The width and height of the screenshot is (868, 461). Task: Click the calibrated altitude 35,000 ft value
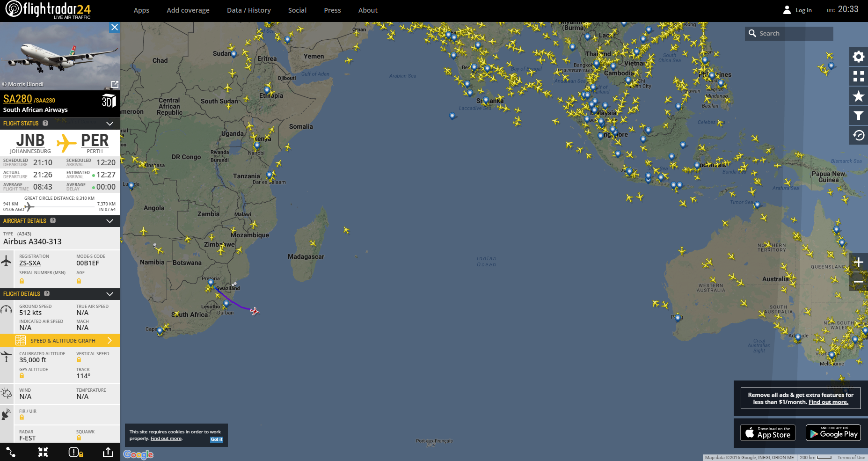point(33,360)
